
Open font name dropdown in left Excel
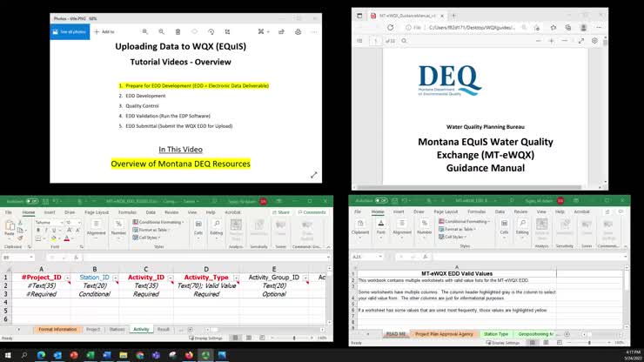pos(62,222)
